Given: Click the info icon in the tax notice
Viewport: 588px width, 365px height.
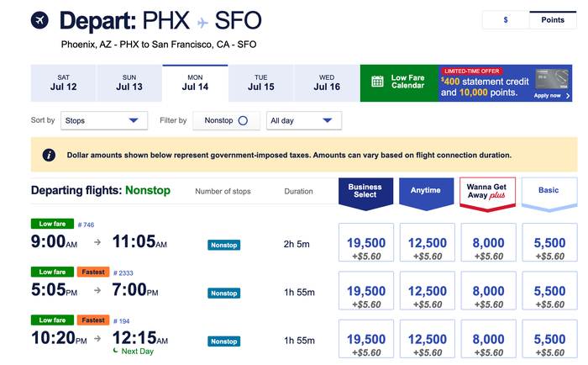Looking at the screenshot, I should (x=49, y=155).
